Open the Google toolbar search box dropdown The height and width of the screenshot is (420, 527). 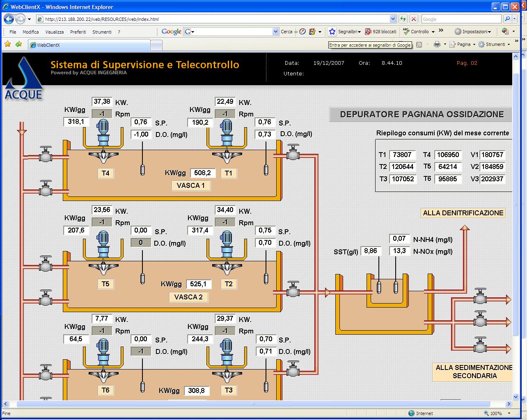coord(275,32)
